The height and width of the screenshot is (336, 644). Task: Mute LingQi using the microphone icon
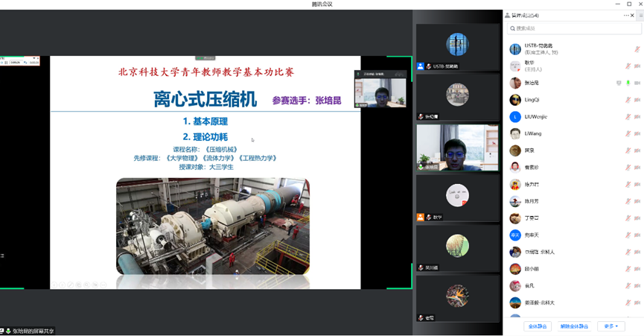pos(628,100)
